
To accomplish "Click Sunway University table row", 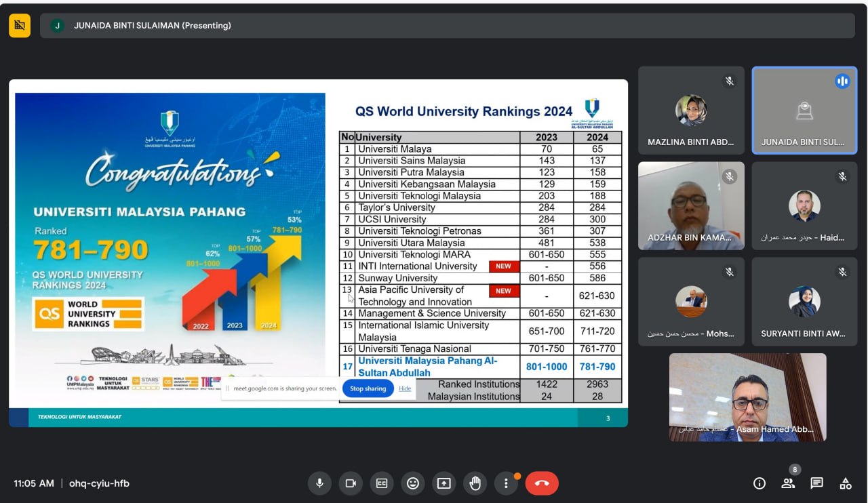I will tap(480, 278).
